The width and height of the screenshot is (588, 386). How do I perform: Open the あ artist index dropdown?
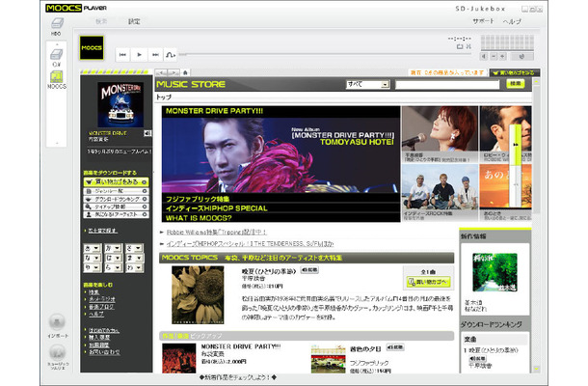coord(92,248)
